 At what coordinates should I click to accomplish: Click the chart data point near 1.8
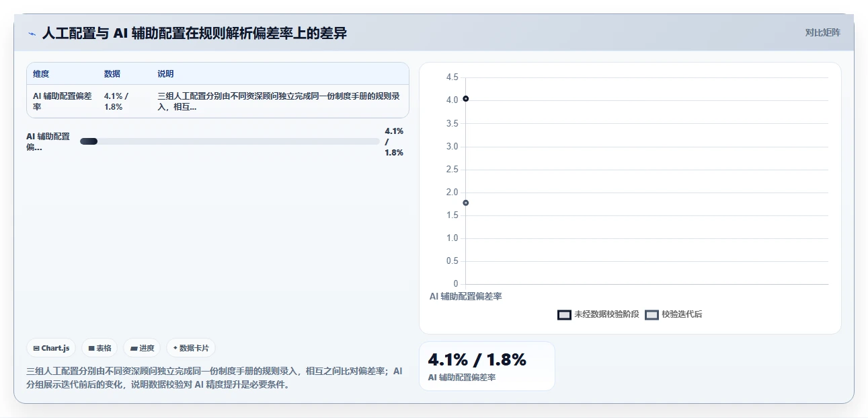[x=465, y=203]
